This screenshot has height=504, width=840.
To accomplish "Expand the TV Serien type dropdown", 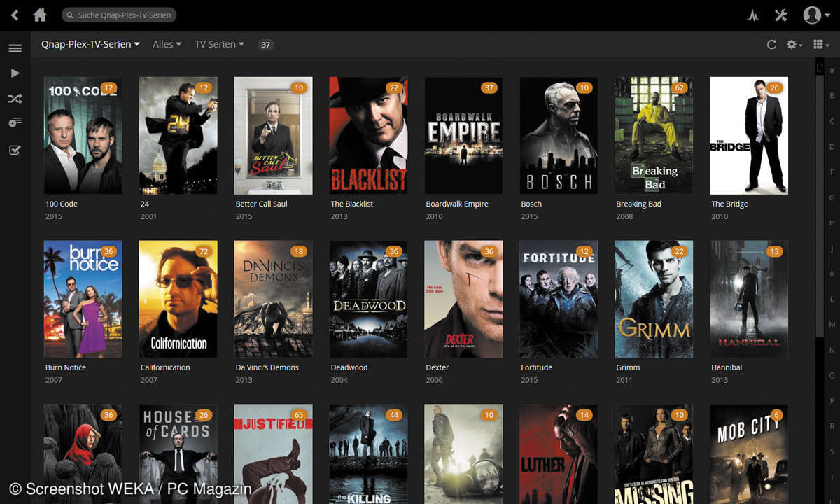I will (x=219, y=44).
